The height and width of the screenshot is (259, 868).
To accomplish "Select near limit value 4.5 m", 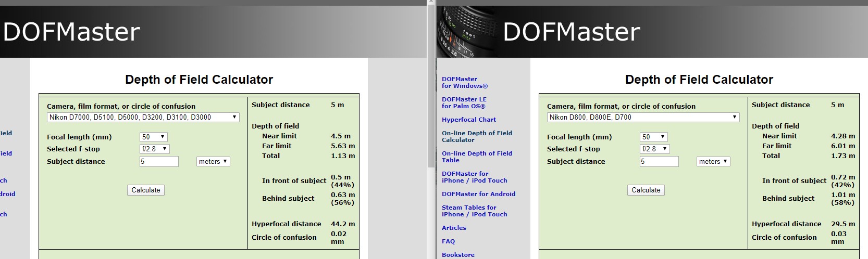I will tap(341, 136).
